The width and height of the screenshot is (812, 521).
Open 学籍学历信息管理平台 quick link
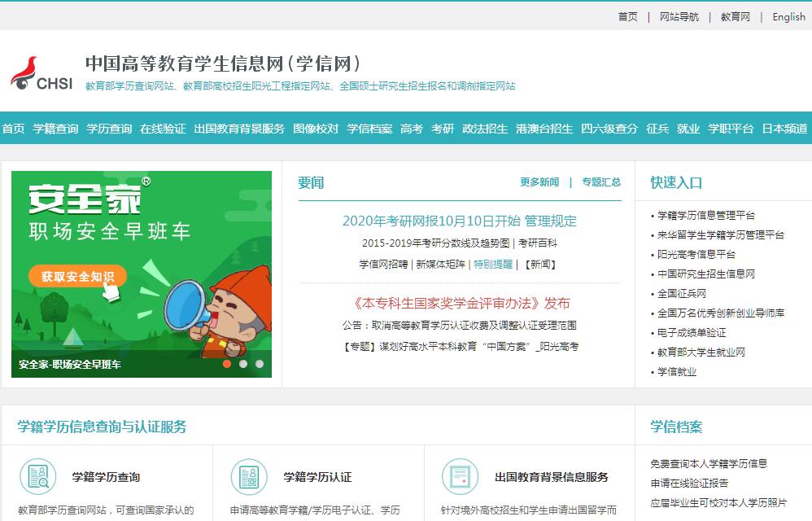(x=706, y=216)
